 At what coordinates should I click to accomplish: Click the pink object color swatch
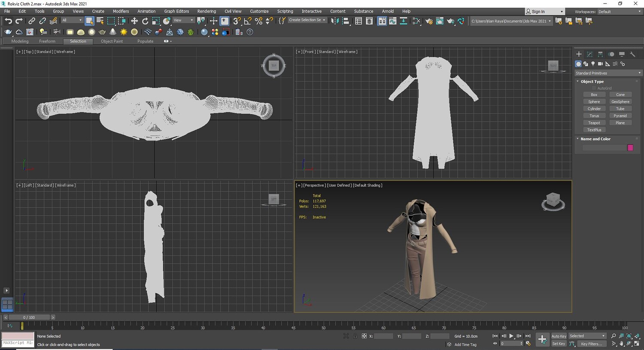(x=630, y=148)
